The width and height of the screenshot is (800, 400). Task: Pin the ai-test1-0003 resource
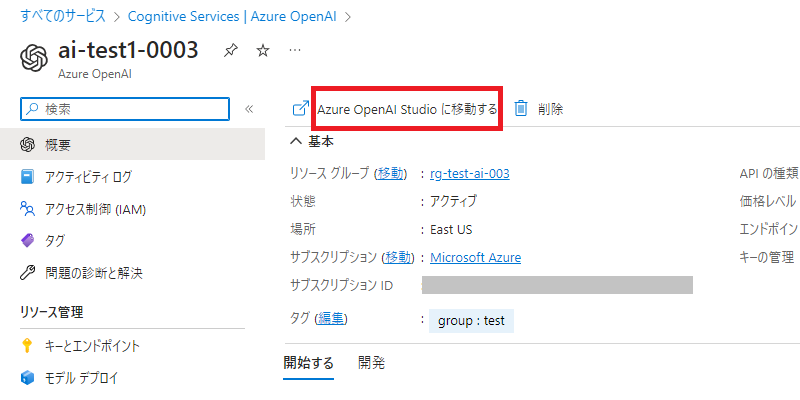pos(231,50)
